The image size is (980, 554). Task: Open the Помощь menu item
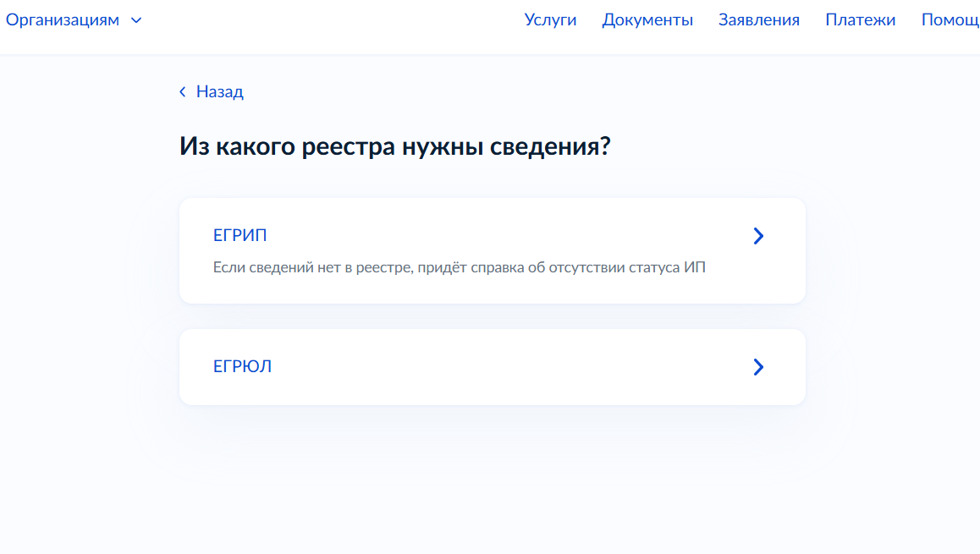[x=950, y=20]
